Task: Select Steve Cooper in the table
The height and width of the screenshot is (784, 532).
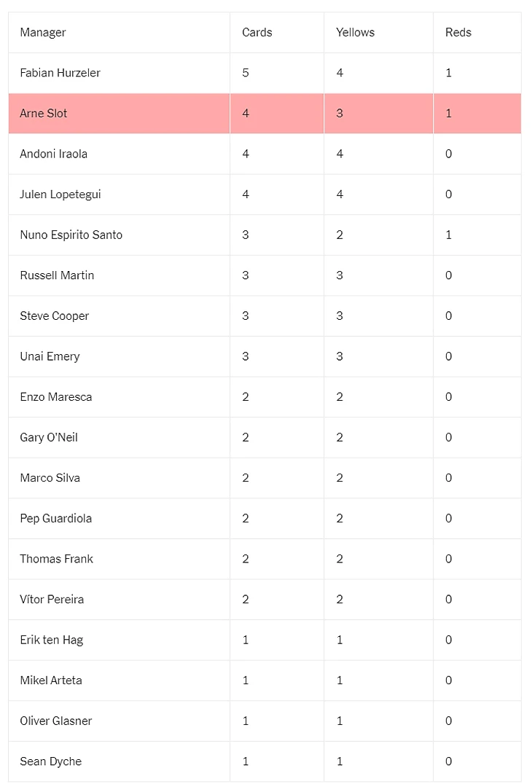Action: [x=54, y=316]
